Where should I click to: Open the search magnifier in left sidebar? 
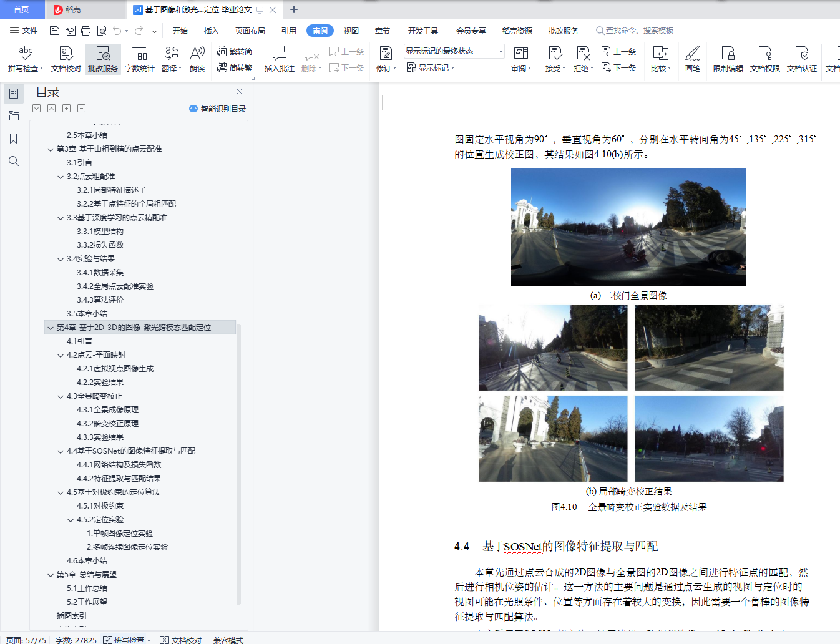[14, 161]
